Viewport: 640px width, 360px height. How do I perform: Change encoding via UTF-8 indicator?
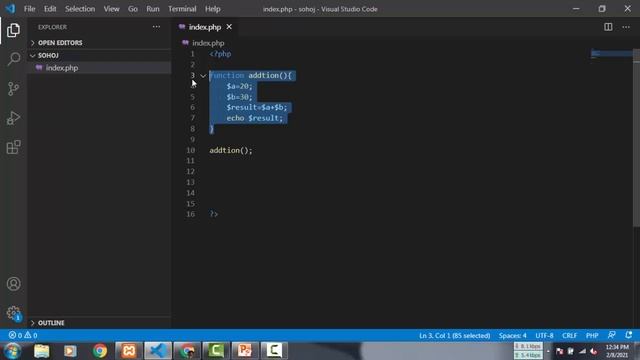pos(544,336)
